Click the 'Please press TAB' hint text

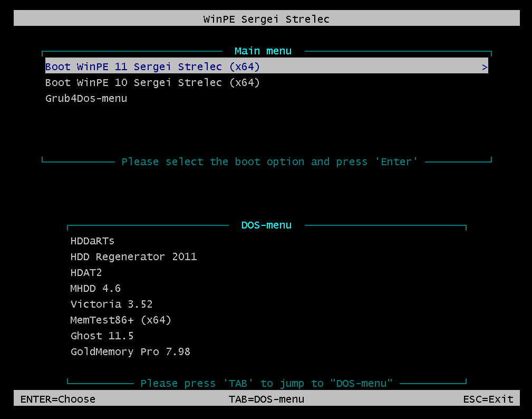(266, 384)
